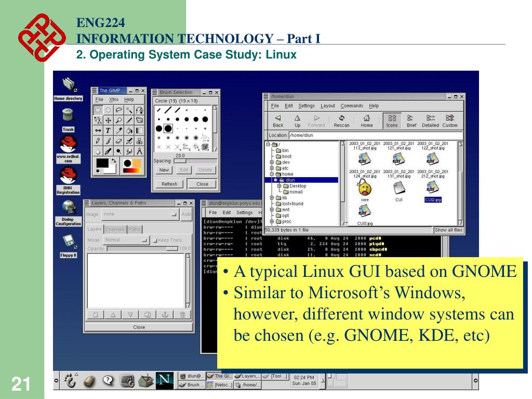Switch file manager to Detailed view

click(430, 121)
